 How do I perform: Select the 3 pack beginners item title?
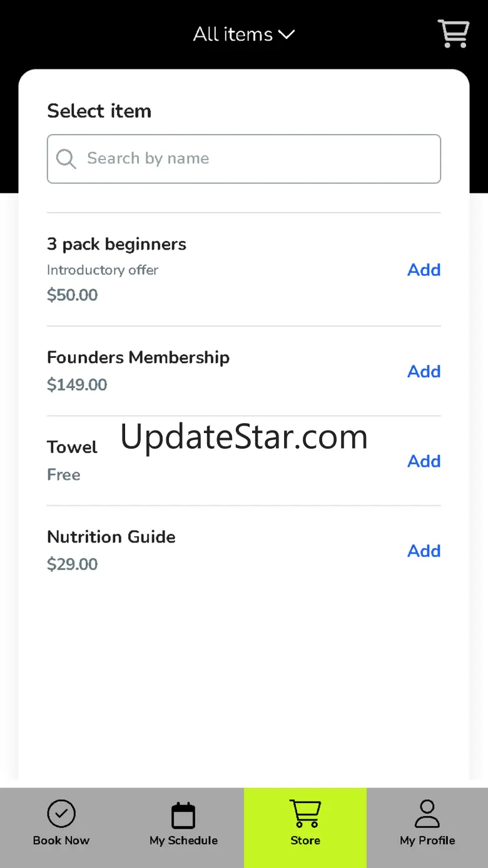[x=116, y=244]
